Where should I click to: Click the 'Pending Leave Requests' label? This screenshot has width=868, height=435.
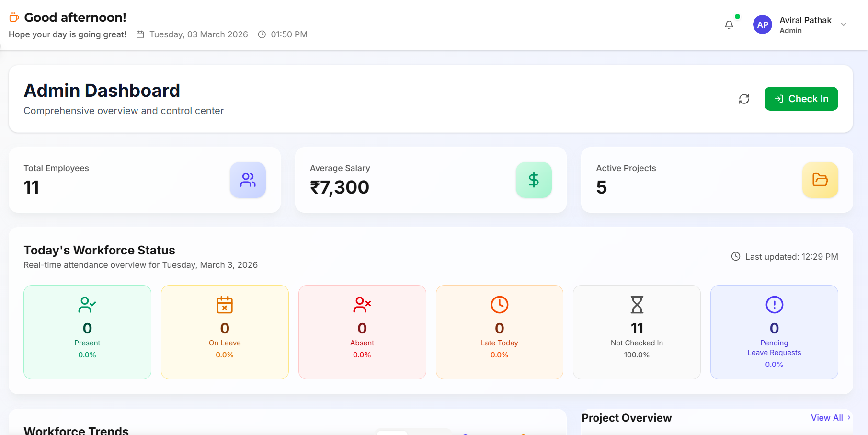tap(774, 348)
